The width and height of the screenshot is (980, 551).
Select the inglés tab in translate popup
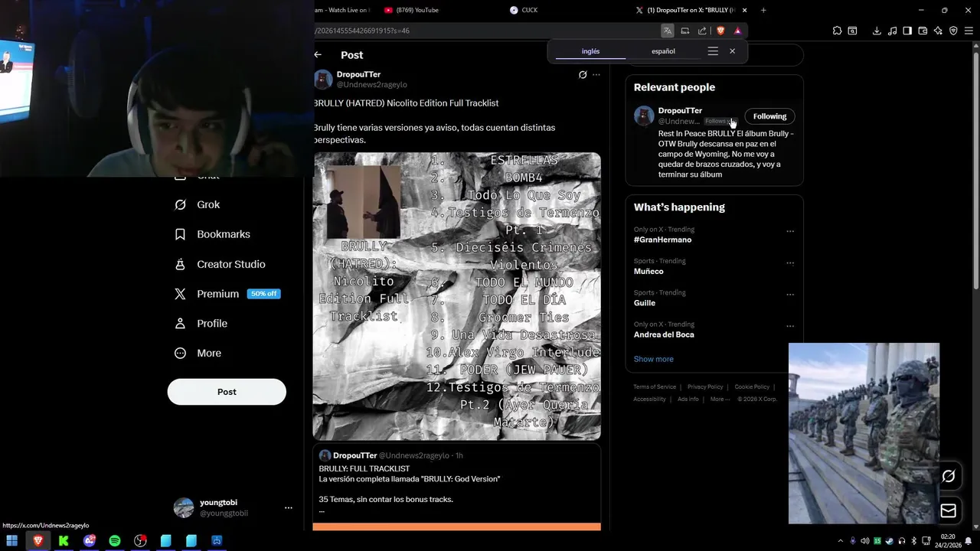[590, 51]
